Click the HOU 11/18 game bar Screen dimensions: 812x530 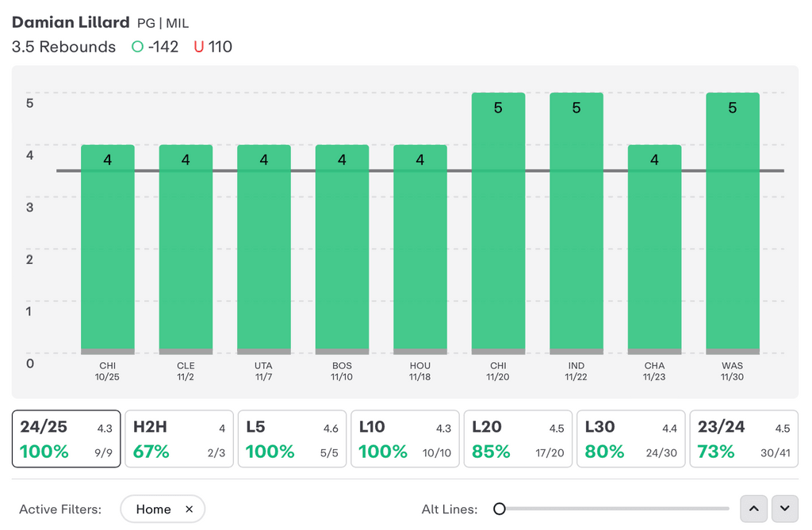click(420, 250)
